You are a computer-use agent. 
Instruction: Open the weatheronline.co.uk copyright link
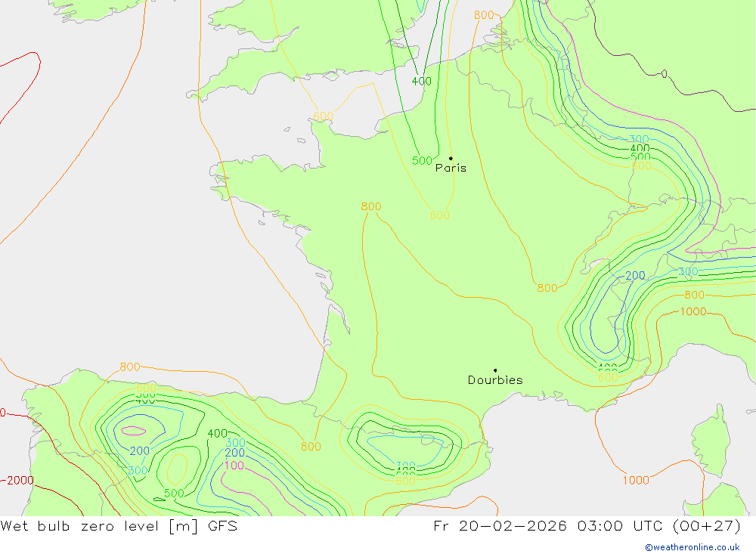[692, 547]
